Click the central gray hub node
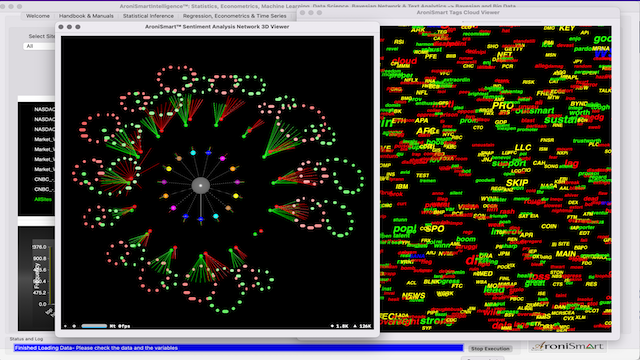This screenshot has width=640, height=360. click(200, 186)
